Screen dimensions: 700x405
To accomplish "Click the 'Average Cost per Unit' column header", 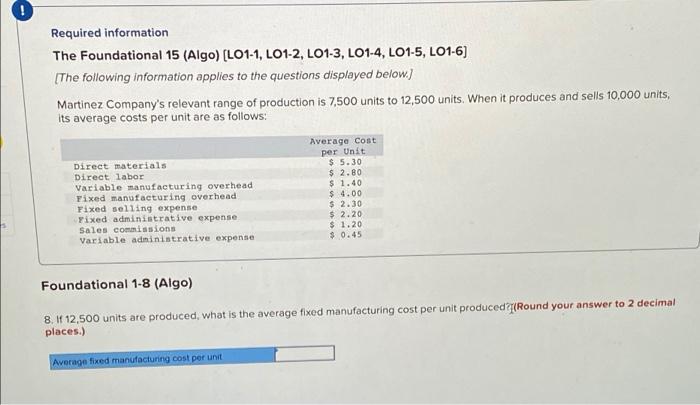I will pyautogui.click(x=343, y=145).
